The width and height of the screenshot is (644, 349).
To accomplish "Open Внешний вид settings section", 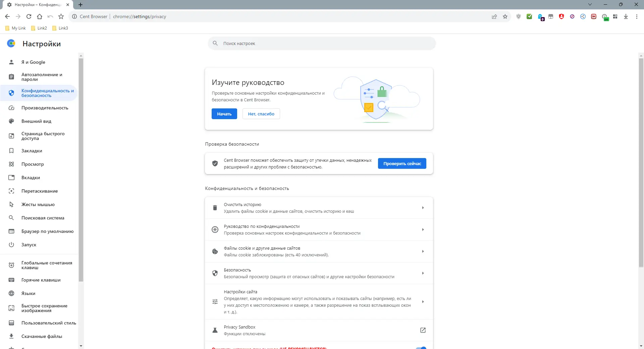I will 36,121.
